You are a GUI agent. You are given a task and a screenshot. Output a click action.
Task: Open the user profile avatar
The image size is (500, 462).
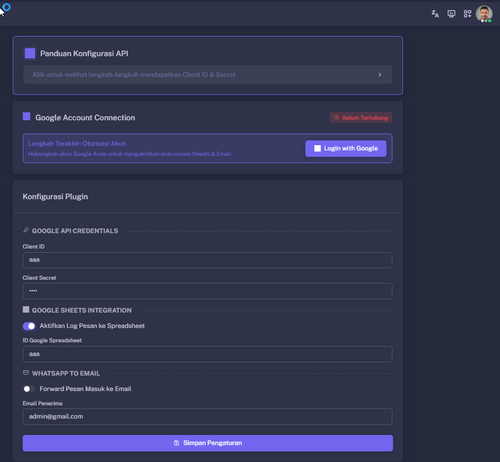(484, 14)
